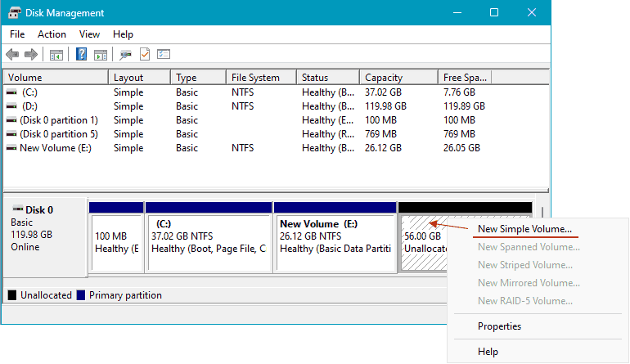Open the blue Help question-mark icon
The width and height of the screenshot is (630, 364).
[82, 55]
